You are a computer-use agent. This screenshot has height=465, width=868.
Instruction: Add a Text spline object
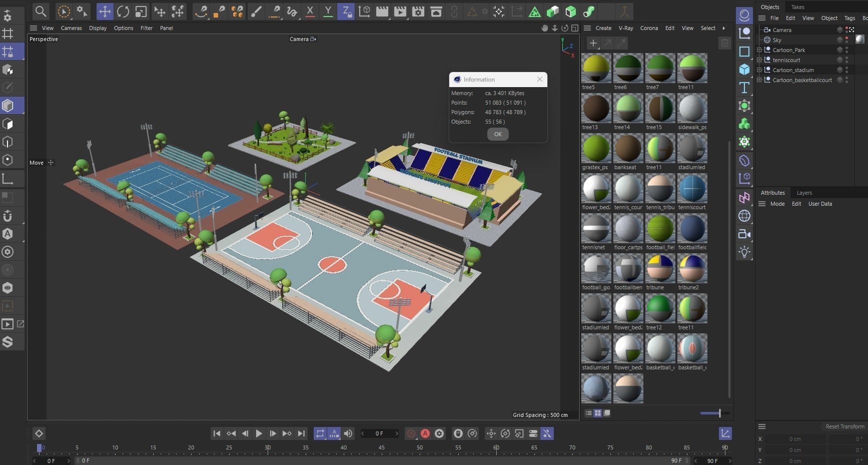[744, 88]
